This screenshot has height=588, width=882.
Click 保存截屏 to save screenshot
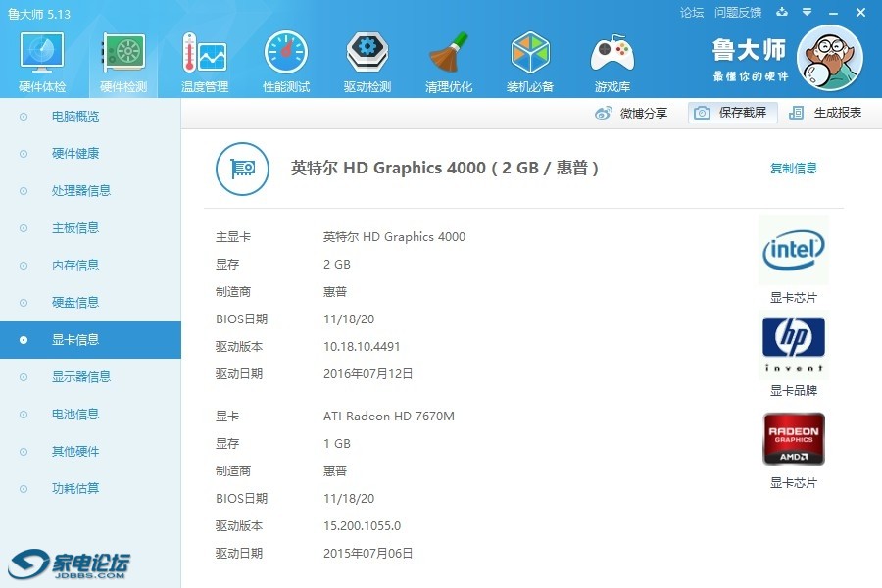(732, 113)
